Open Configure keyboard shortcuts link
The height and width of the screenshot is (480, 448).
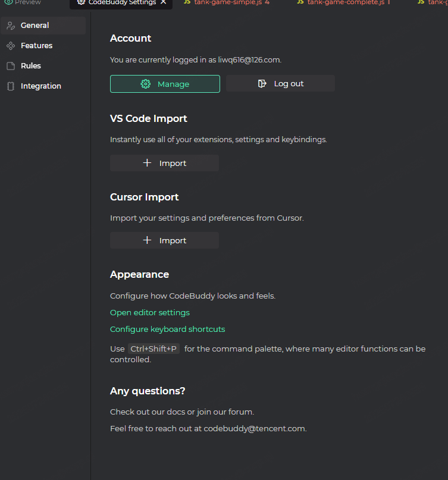(x=168, y=329)
